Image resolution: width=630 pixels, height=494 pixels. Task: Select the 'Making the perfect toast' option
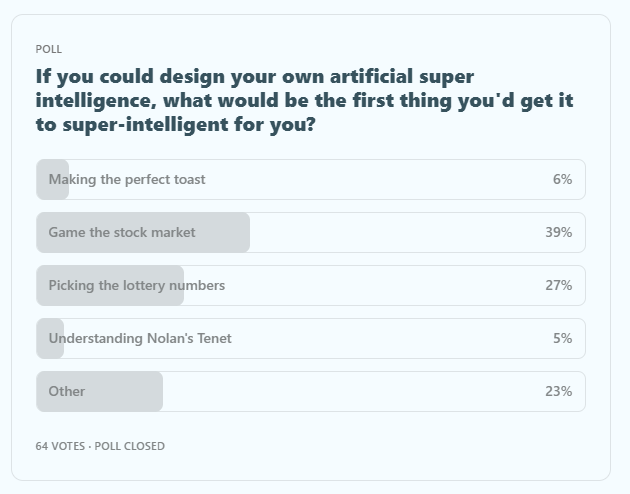[127, 180]
